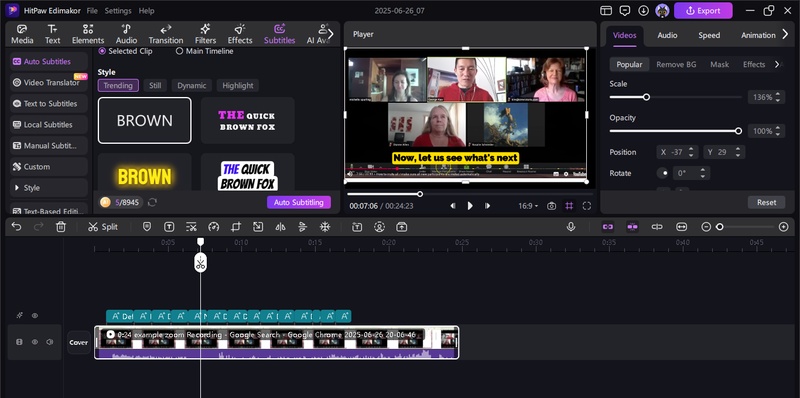The width and height of the screenshot is (800, 398).
Task: Open the Media panel
Action: click(x=22, y=34)
